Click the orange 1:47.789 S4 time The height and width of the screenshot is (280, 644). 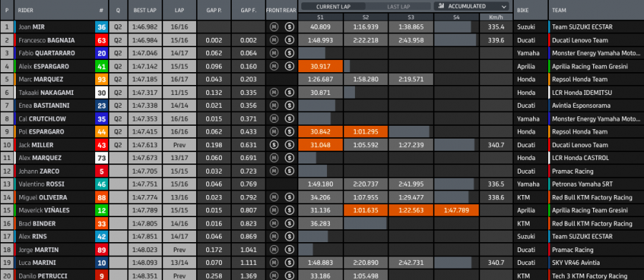click(x=457, y=211)
